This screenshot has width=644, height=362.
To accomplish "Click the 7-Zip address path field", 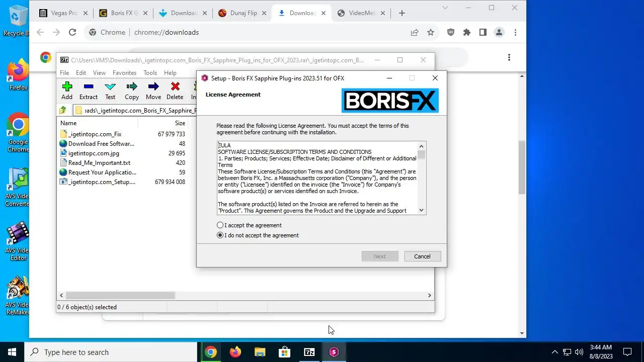I will tap(135, 110).
